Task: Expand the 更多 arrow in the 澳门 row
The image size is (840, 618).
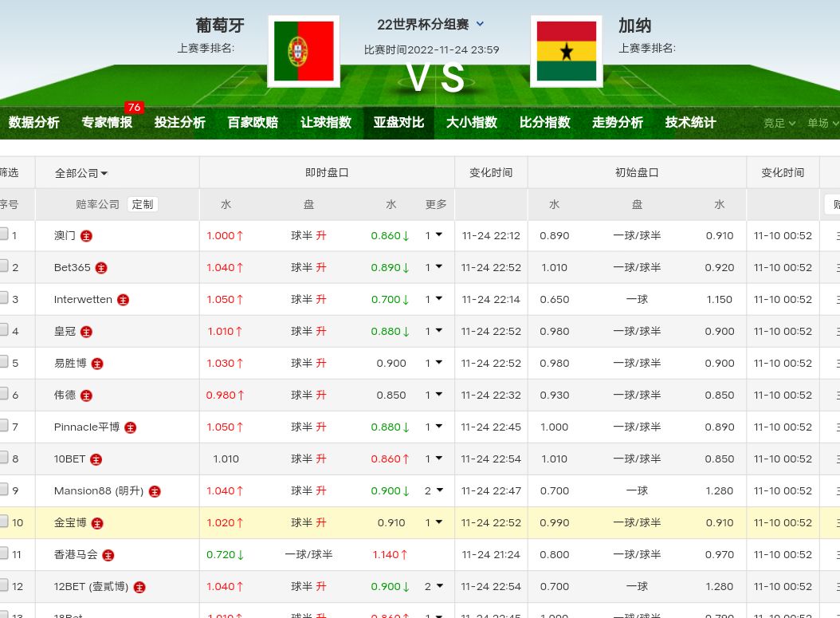Action: coord(438,235)
